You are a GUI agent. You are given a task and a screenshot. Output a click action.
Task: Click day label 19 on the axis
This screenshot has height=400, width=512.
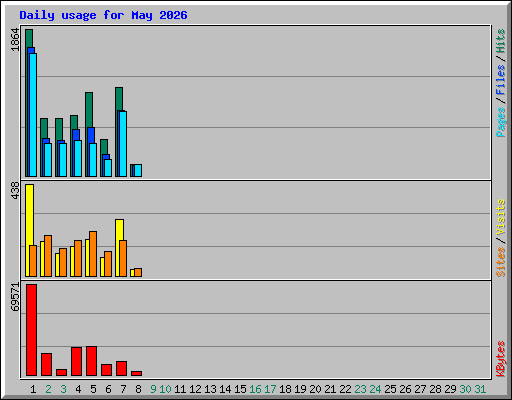pos(300,389)
